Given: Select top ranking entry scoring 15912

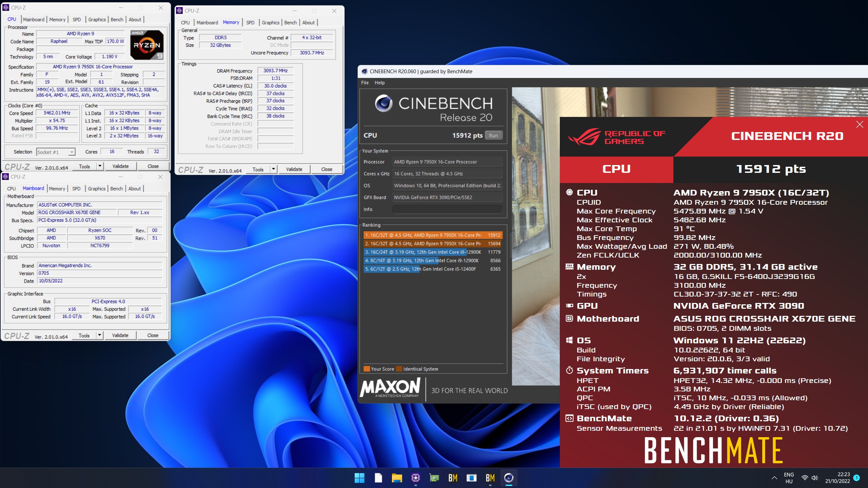Looking at the screenshot, I should point(432,235).
